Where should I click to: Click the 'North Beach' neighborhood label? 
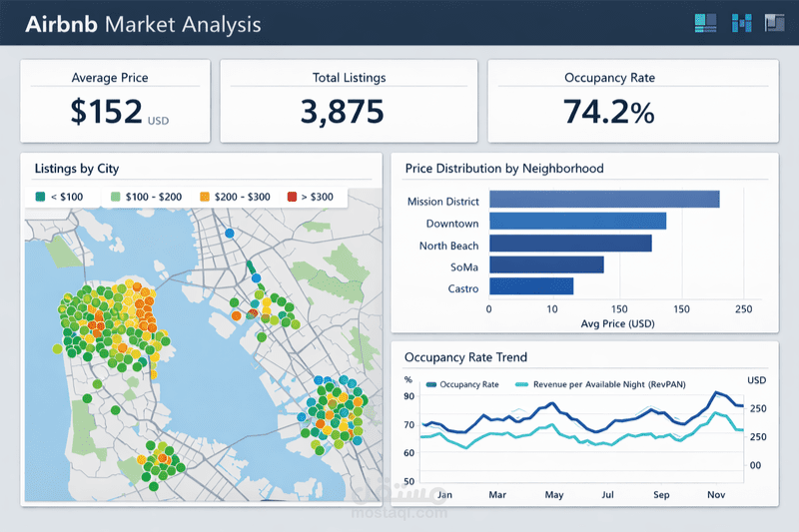448,246
